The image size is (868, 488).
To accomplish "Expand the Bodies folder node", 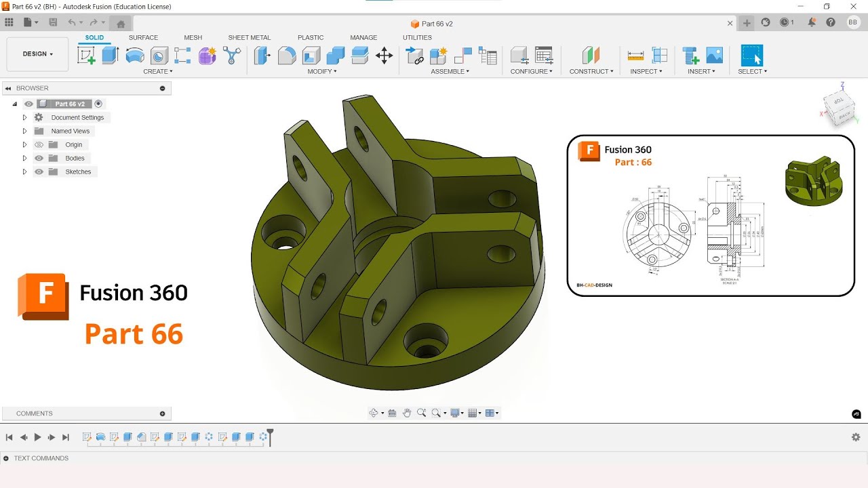I will click(24, 158).
